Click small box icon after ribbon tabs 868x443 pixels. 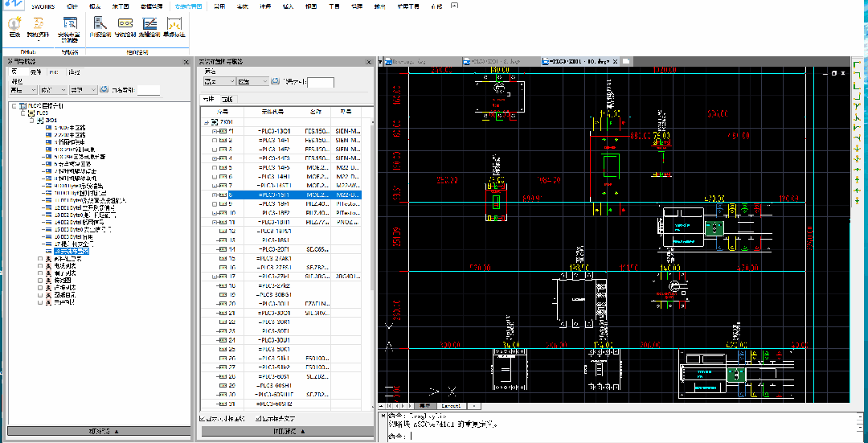(454, 6)
